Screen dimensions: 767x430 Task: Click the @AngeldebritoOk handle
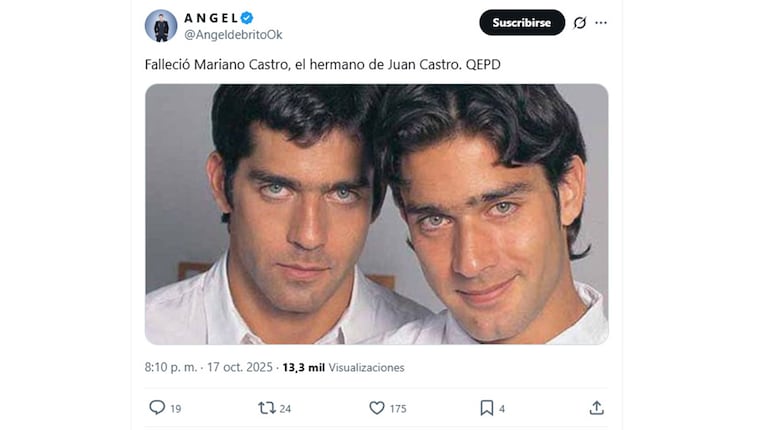pyautogui.click(x=233, y=35)
